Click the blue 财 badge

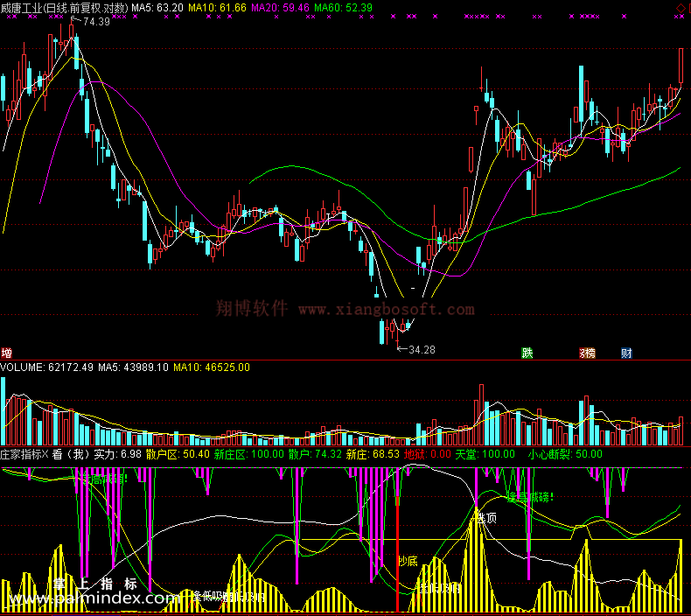(626, 353)
